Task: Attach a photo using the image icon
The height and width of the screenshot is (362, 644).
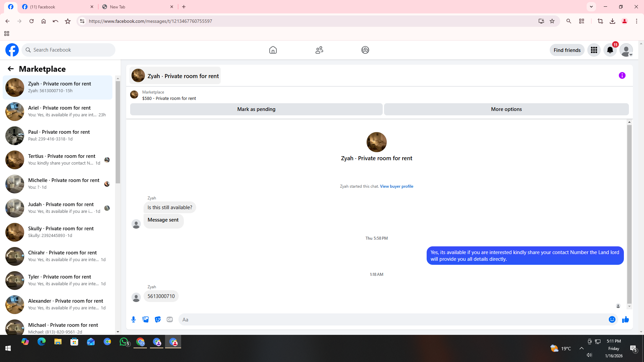Action: point(146,319)
